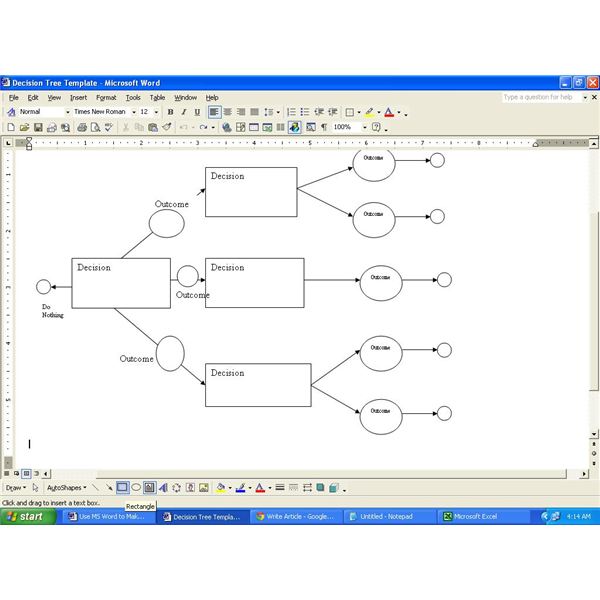Viewport: 600px width, 600px height.
Task: Open the Format menu
Action: point(106,98)
